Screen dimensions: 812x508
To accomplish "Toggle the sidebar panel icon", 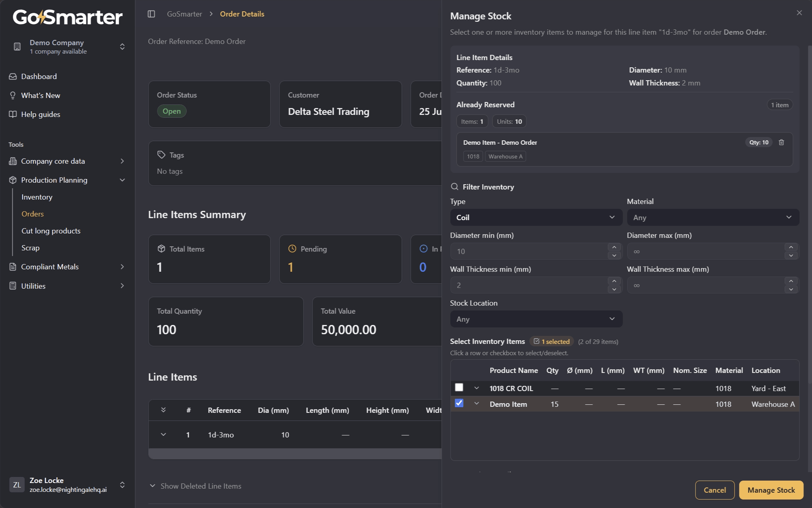I will tap(151, 14).
